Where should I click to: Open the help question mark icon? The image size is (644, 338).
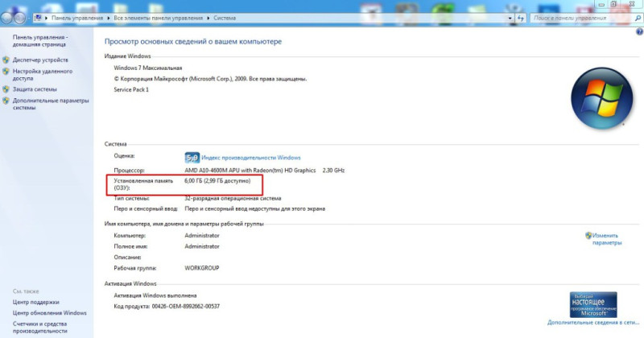coord(639,32)
